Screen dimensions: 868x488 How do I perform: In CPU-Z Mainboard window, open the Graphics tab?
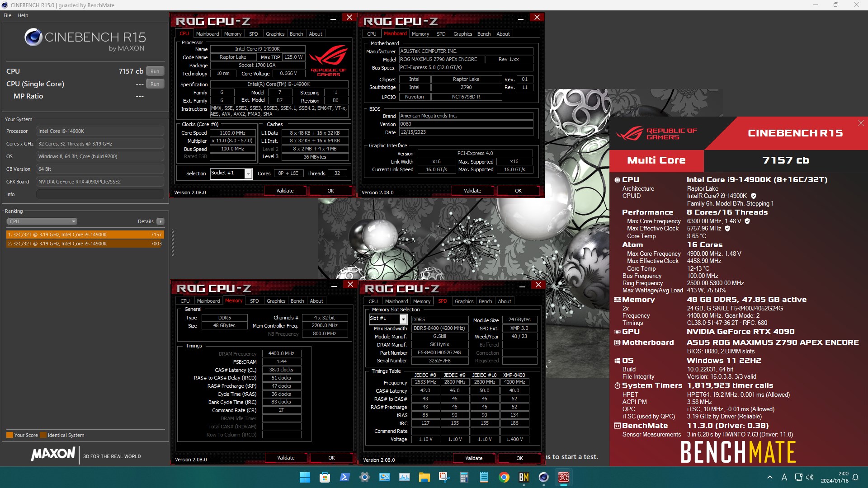462,34
